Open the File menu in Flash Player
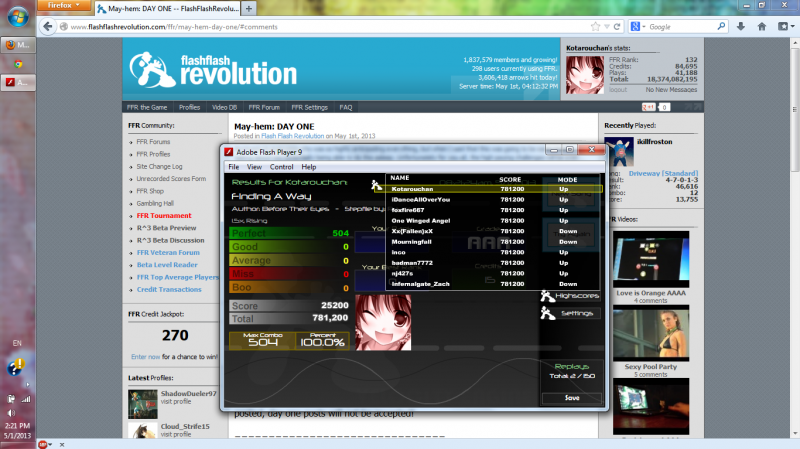Viewport: 800px width, 449px height. point(234,167)
